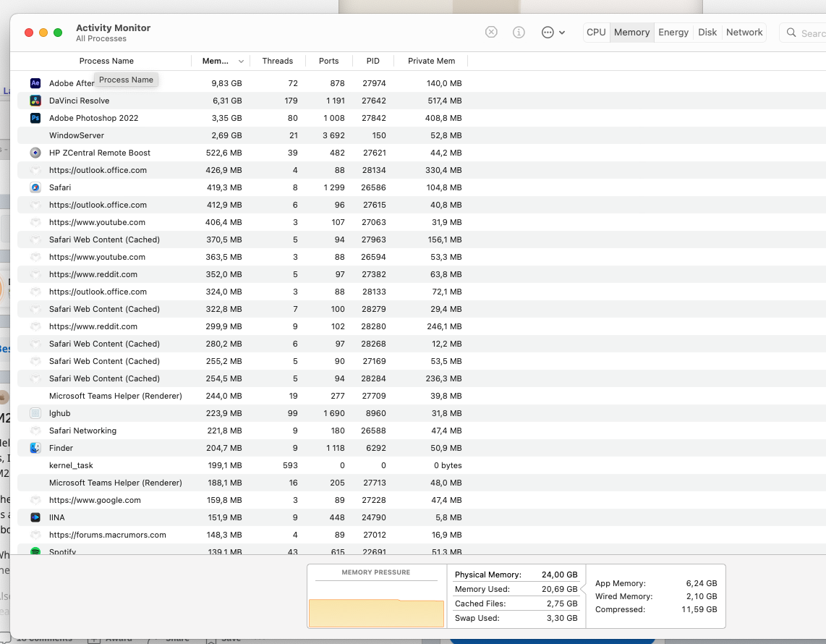
Task: Click the shield icon for https://www.google.com
Action: pyautogui.click(x=35, y=500)
